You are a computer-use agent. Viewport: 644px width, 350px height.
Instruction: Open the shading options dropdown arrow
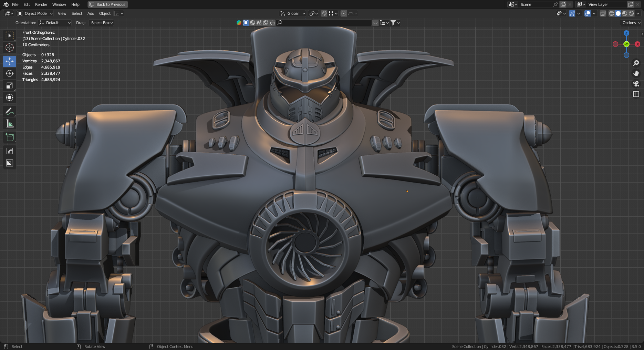point(638,13)
